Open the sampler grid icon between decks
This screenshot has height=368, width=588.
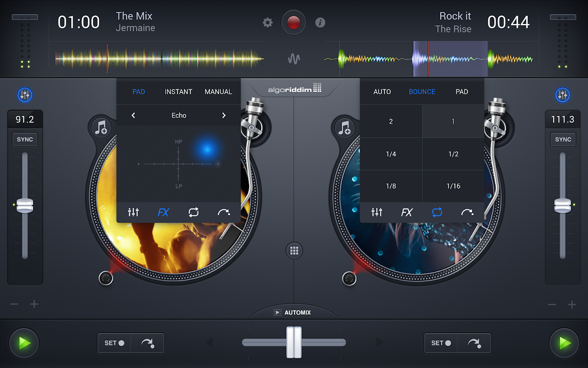click(294, 251)
